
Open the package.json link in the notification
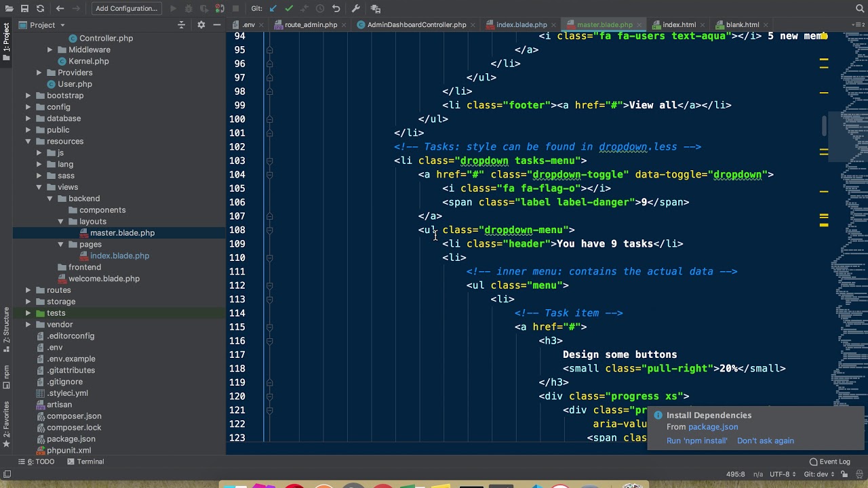point(713,427)
